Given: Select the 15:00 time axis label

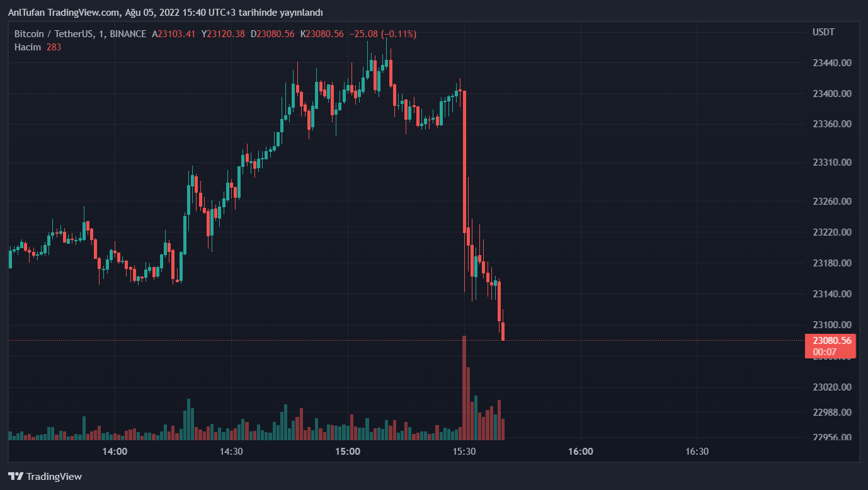Looking at the screenshot, I should click(348, 452).
